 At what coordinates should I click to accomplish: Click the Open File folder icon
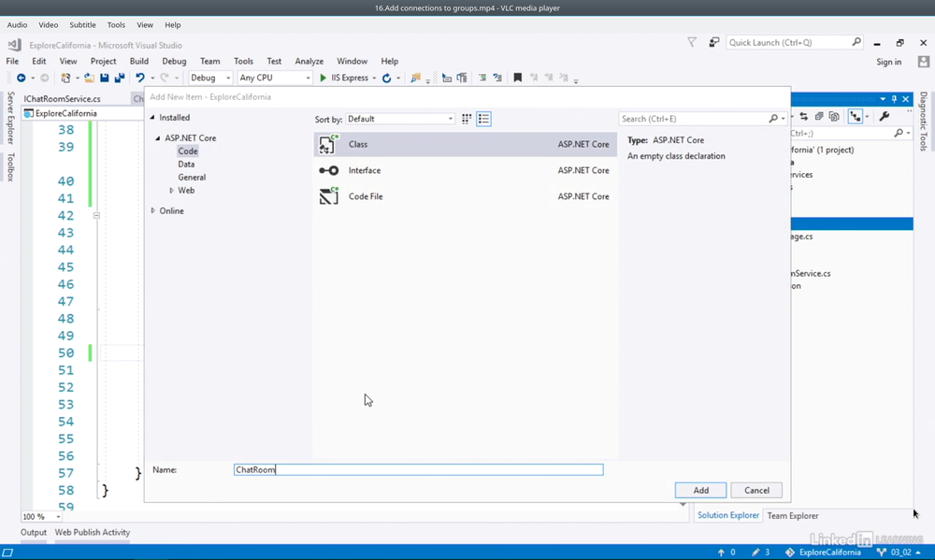click(x=89, y=78)
